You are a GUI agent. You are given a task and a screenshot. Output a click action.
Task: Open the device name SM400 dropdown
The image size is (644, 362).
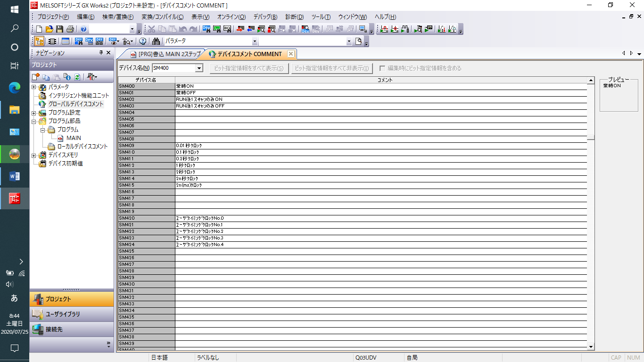pos(199,68)
